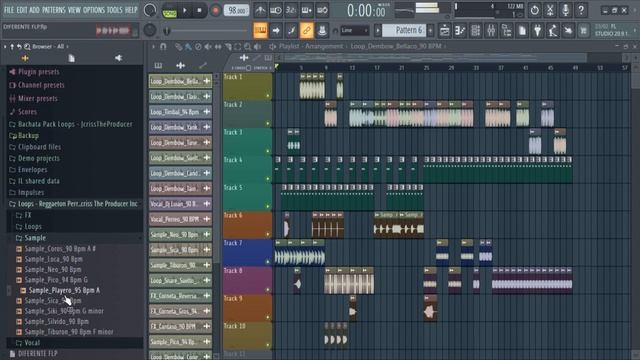The height and width of the screenshot is (360, 640).
Task: Click the plus button next to Pattern 6
Action: pyautogui.click(x=430, y=30)
